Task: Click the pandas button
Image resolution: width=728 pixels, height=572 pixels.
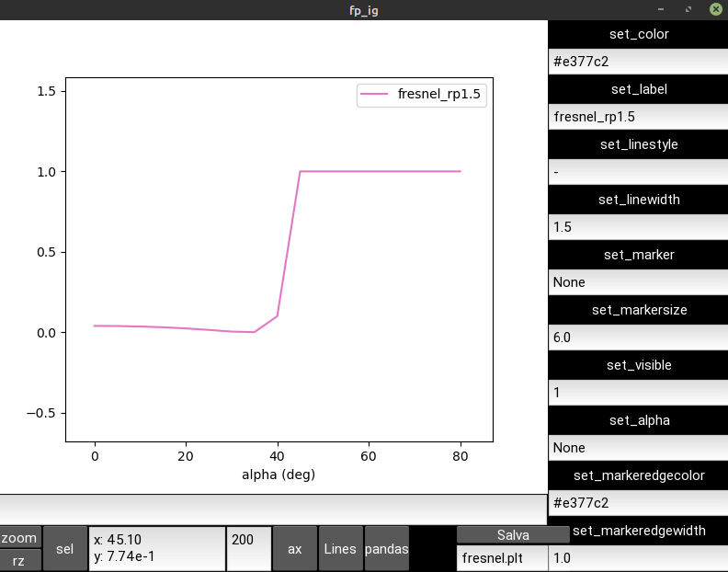Action: click(x=386, y=549)
